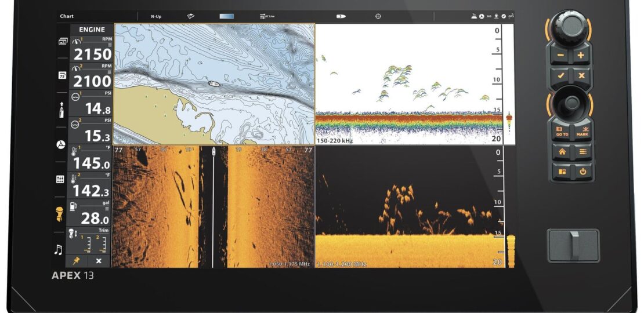The height and width of the screenshot is (313, 644).
Task: Tap the 2D sonar depth scale
Action: click(x=498, y=84)
